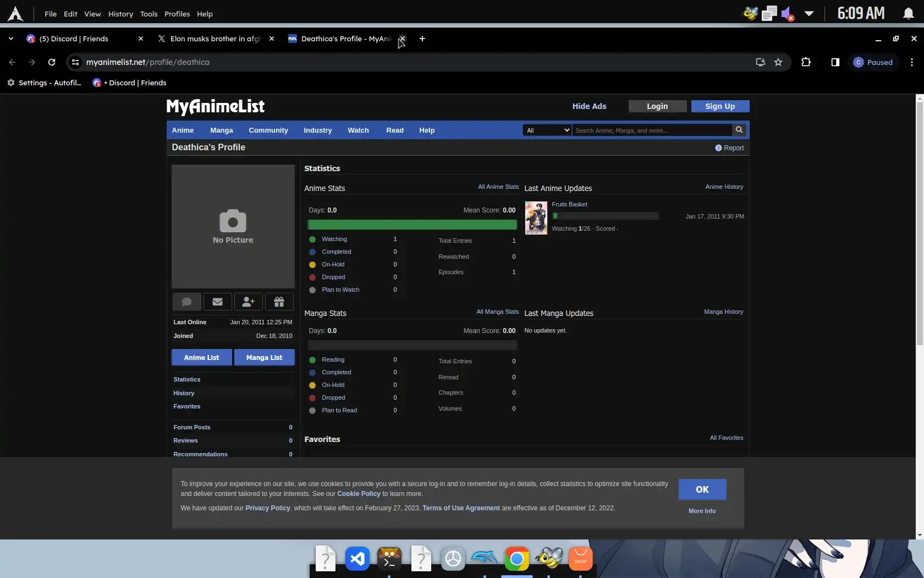Add friend using the person-plus icon

click(x=248, y=302)
